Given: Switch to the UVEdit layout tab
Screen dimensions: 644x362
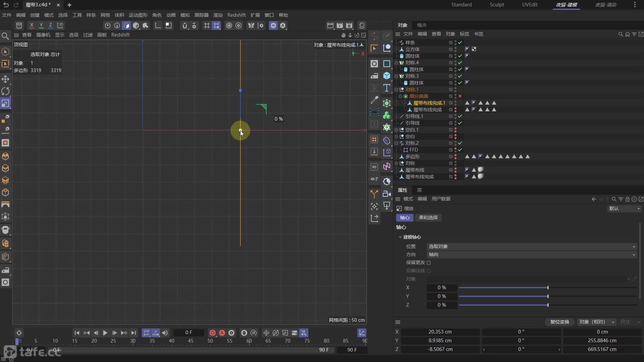Looking at the screenshot, I should [x=530, y=5].
